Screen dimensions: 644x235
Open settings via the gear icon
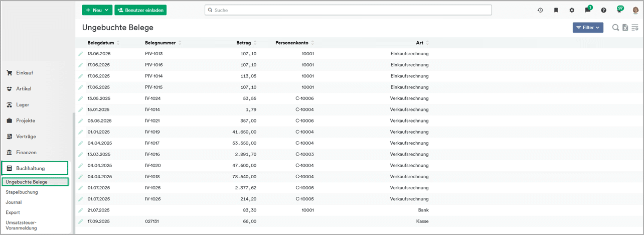click(572, 10)
